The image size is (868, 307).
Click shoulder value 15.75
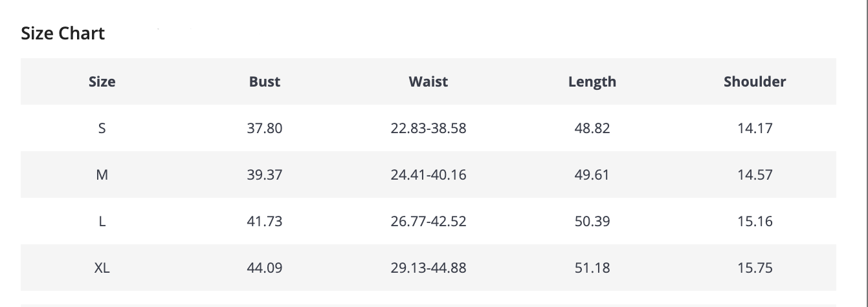click(x=755, y=268)
